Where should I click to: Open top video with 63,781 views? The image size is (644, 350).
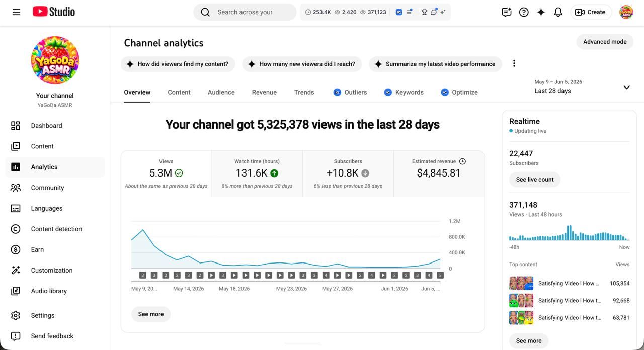click(570, 317)
